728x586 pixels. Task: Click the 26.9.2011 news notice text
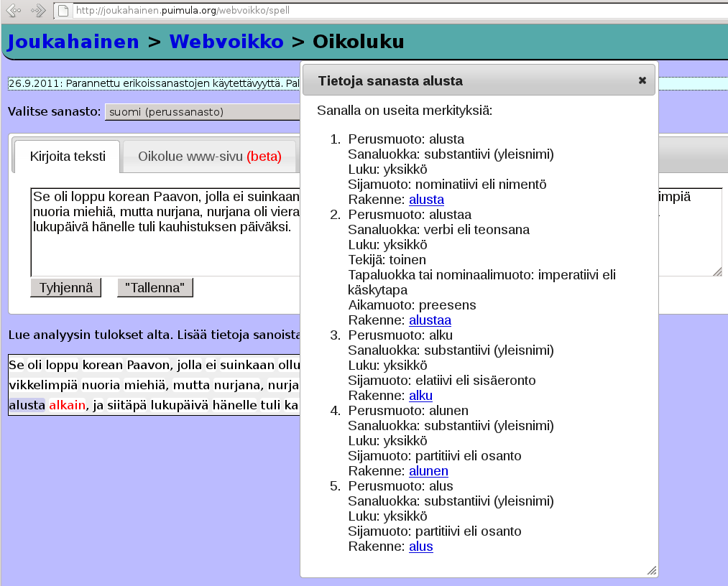(154, 83)
